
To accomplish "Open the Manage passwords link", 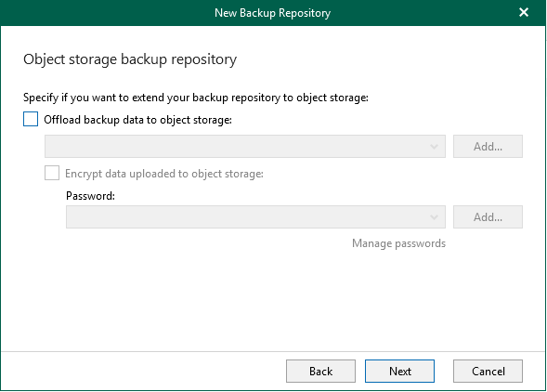I will pyautogui.click(x=398, y=243).
